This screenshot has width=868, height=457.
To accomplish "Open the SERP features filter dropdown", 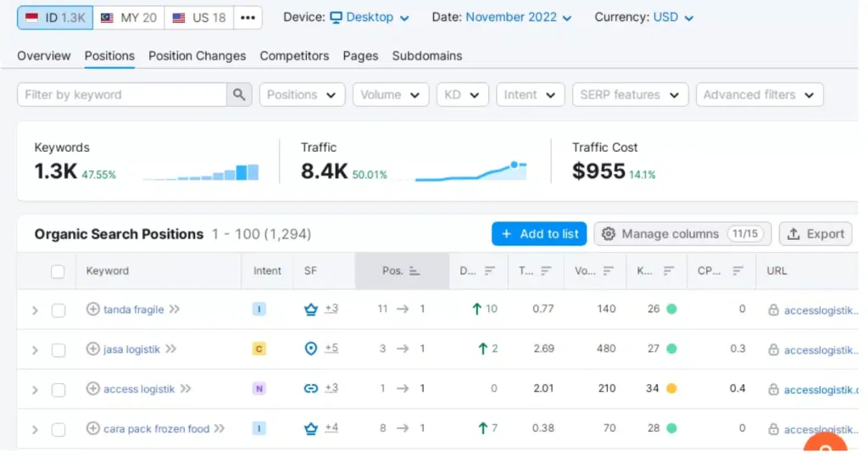I will 630,95.
